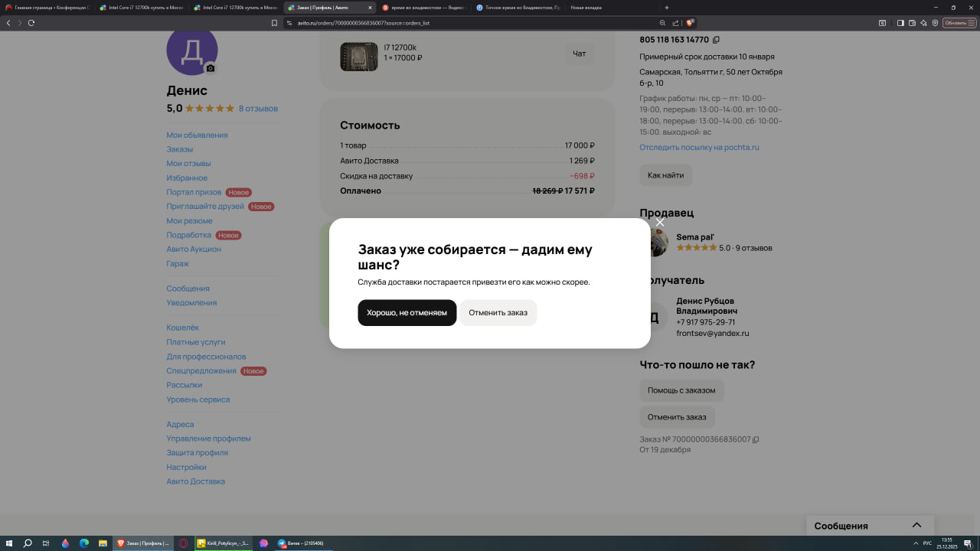
Task: Select the 'Заказ | Профиль | Авито' tab
Action: pyautogui.click(x=329, y=8)
